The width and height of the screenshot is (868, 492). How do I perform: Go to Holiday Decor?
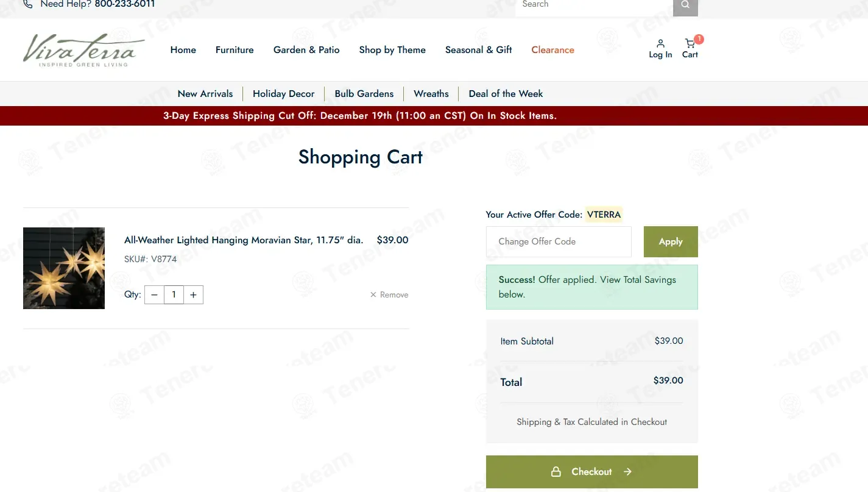(284, 94)
